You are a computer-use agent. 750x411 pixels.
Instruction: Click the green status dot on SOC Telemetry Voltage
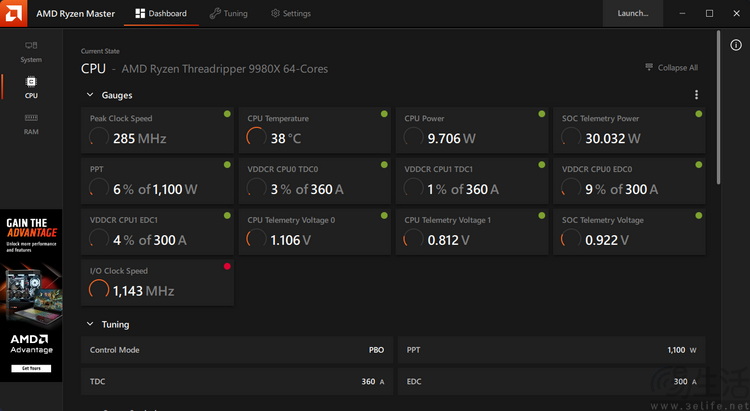(x=699, y=215)
